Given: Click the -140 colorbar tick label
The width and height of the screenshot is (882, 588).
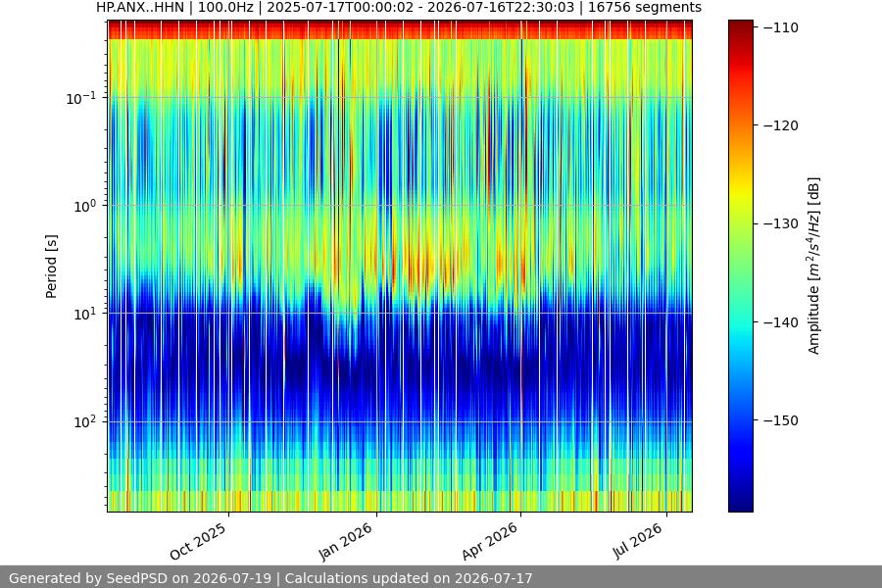Looking at the screenshot, I should pyautogui.click(x=781, y=321).
